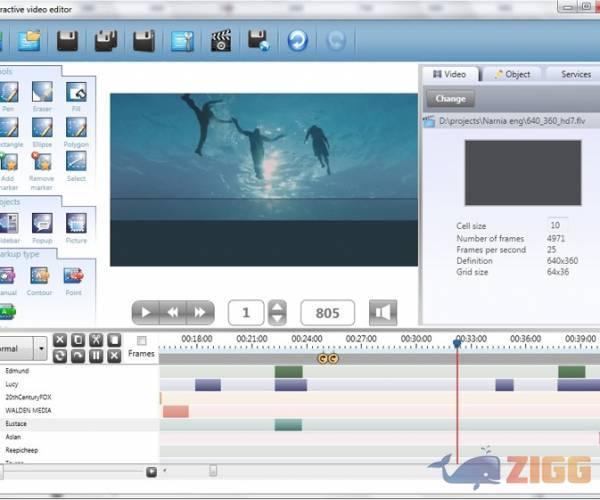Image resolution: width=600 pixels, height=500 pixels.
Task: Open the Normal mode dropdown arrow
Action: (41, 350)
